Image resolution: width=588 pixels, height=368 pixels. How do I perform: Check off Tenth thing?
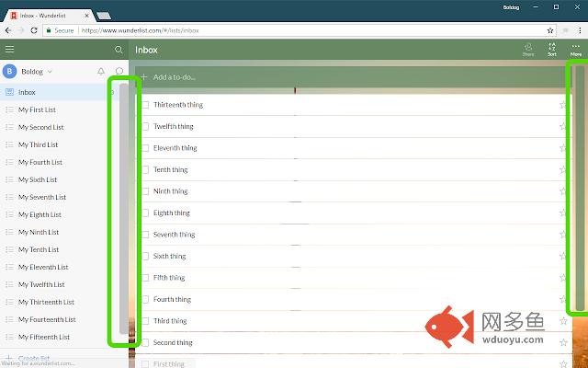pyautogui.click(x=145, y=169)
